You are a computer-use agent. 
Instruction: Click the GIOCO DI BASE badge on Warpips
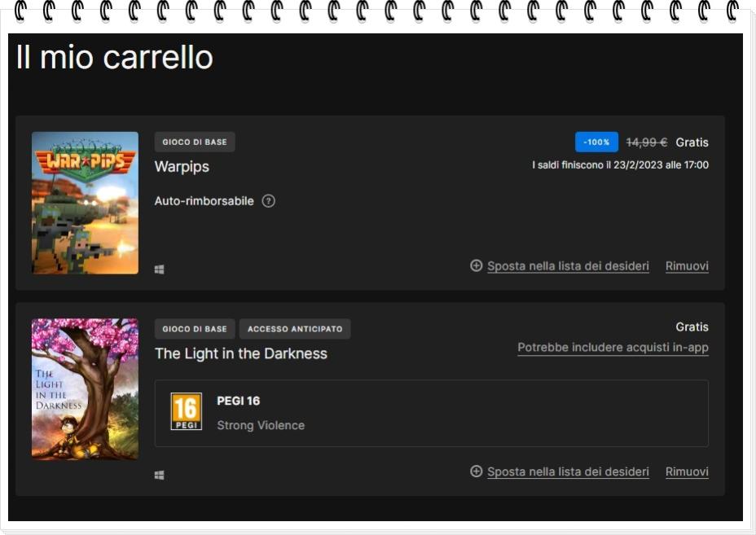point(195,141)
